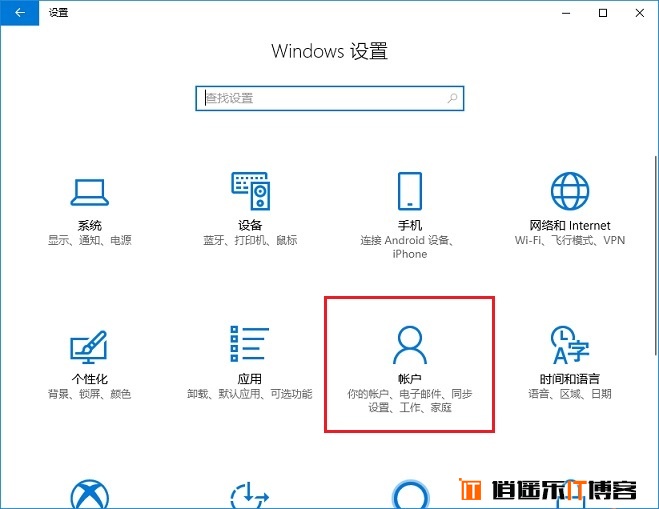Click 背景、锁屏、颜色 description
Viewport: 659px width, 509px height.
tap(90, 394)
